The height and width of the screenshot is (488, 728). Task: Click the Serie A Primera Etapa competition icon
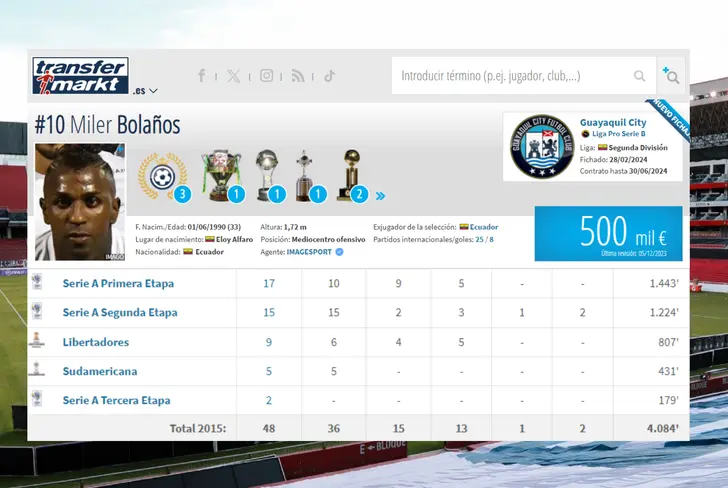(37, 282)
